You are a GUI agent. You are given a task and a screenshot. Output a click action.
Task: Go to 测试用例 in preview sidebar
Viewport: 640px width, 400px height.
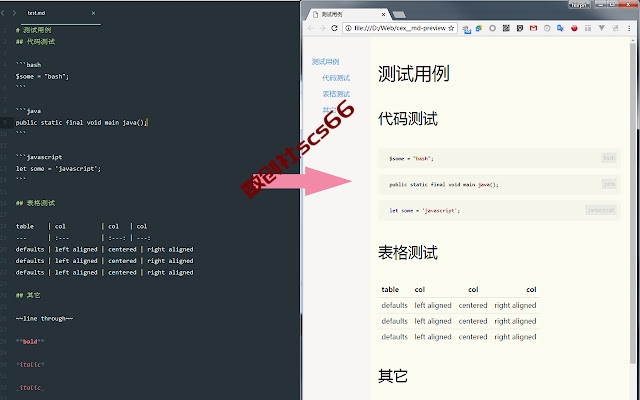[x=325, y=62]
